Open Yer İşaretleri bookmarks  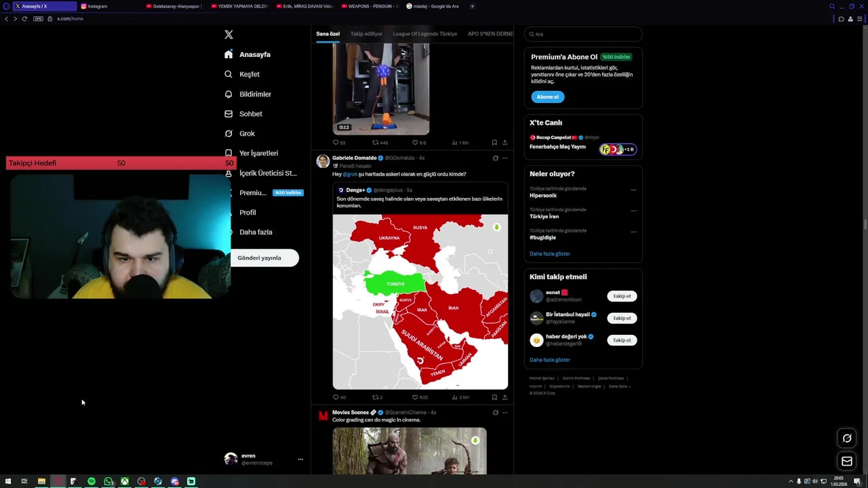tap(251, 153)
